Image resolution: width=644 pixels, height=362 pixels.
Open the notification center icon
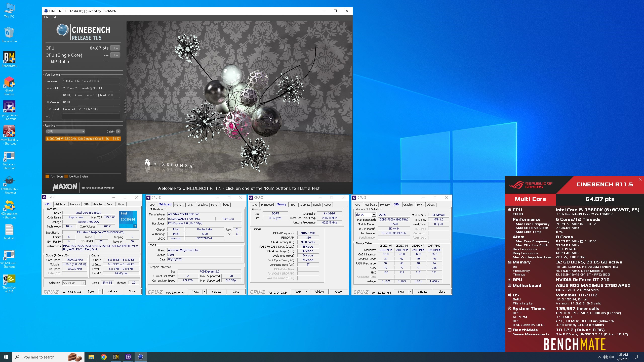tap(636, 357)
